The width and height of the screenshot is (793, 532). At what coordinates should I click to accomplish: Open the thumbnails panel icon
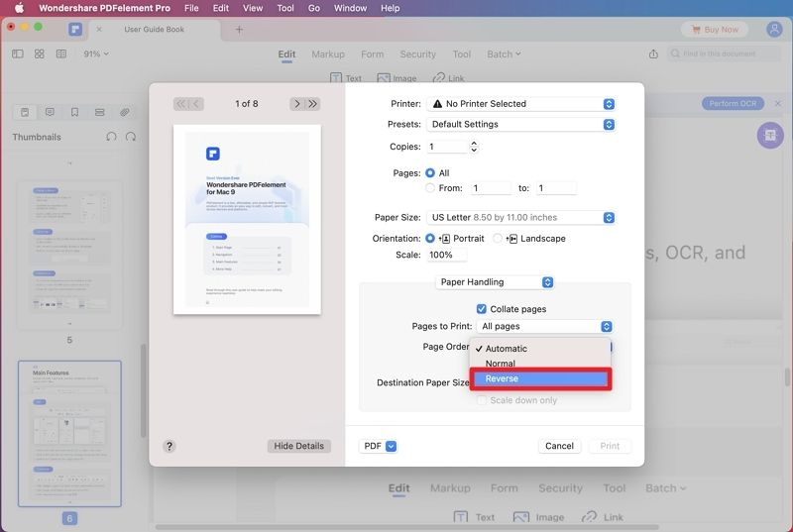[25, 112]
